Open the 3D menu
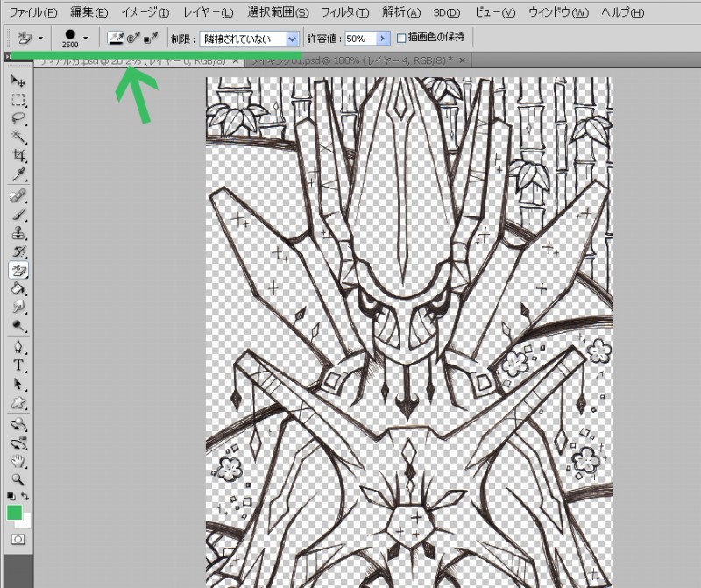The width and height of the screenshot is (701, 588). (x=446, y=12)
